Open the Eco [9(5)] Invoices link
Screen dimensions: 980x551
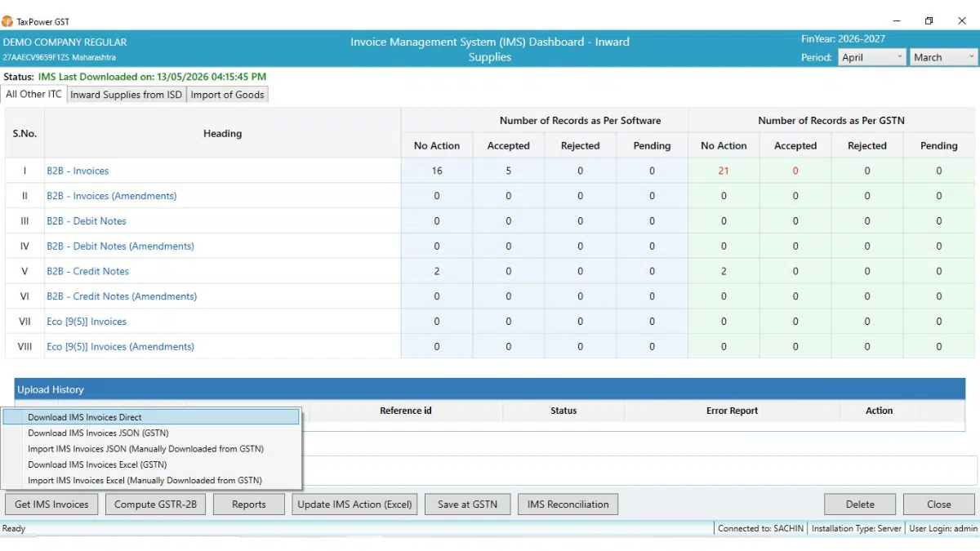[x=87, y=322]
